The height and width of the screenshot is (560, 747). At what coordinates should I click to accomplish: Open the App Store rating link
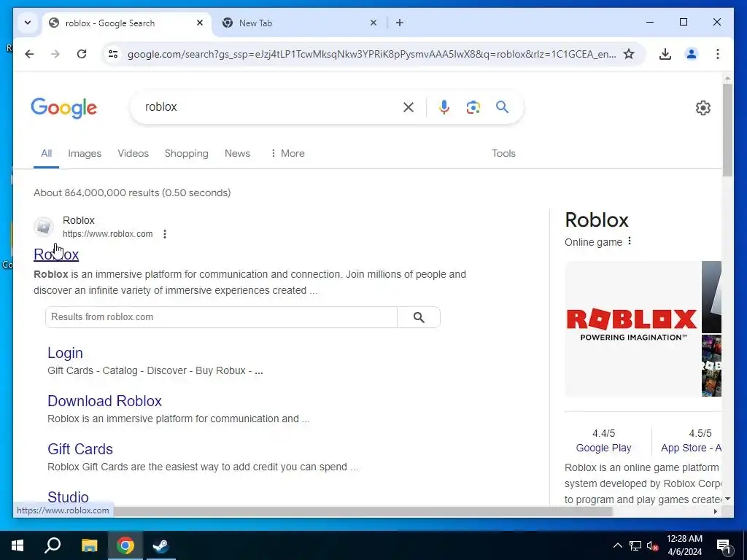pos(691,448)
